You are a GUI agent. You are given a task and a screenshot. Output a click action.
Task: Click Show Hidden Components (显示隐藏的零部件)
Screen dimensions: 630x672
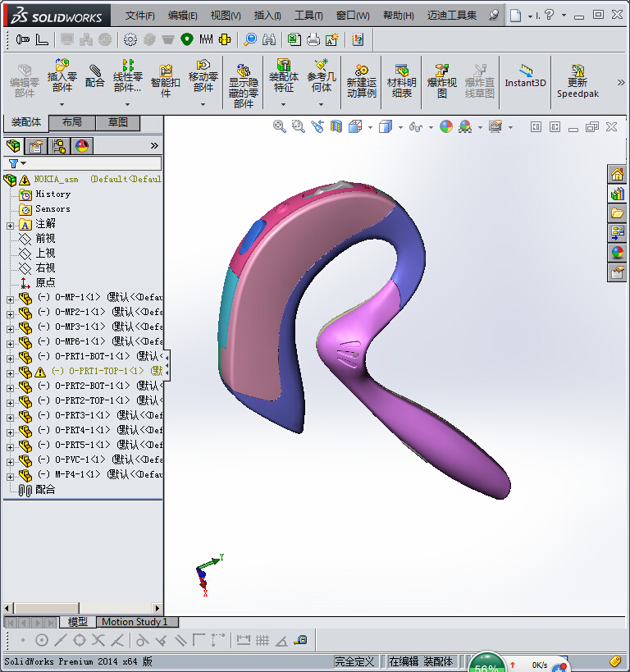coord(244,85)
